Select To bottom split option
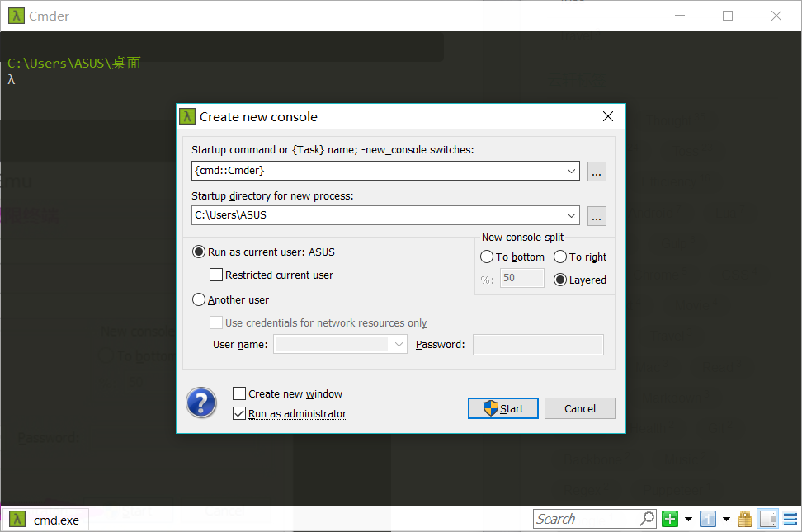 [487, 257]
